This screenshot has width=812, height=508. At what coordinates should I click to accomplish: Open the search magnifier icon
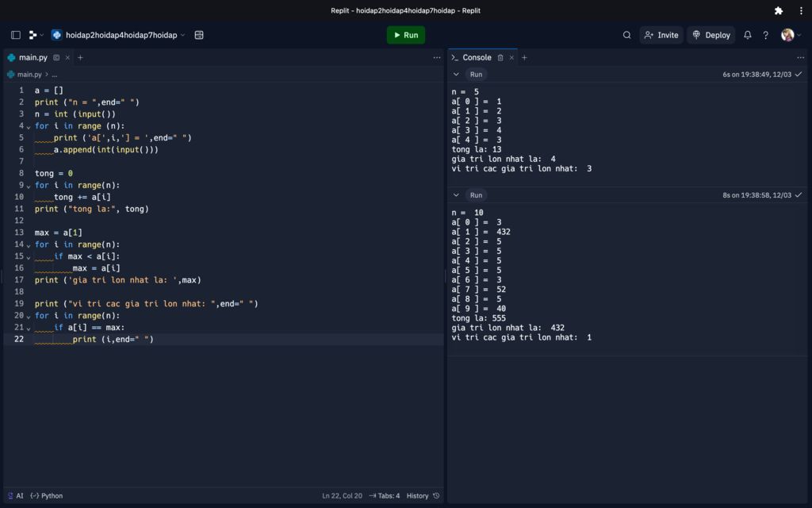click(626, 35)
